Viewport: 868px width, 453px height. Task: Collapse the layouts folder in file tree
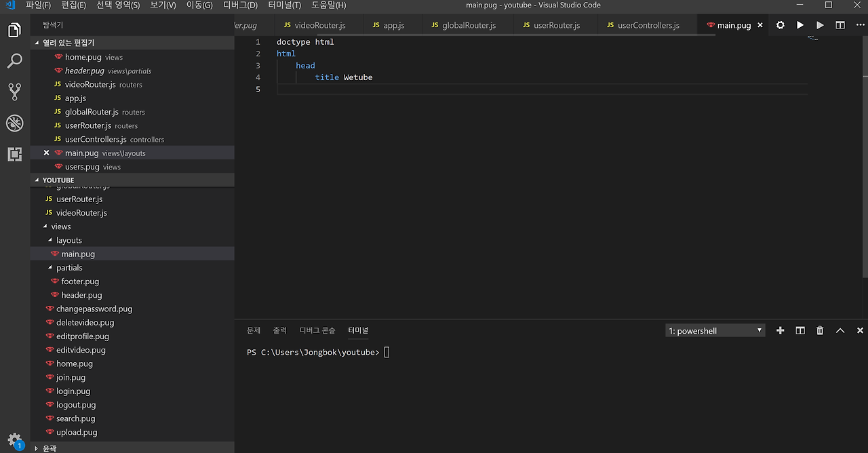coord(68,240)
